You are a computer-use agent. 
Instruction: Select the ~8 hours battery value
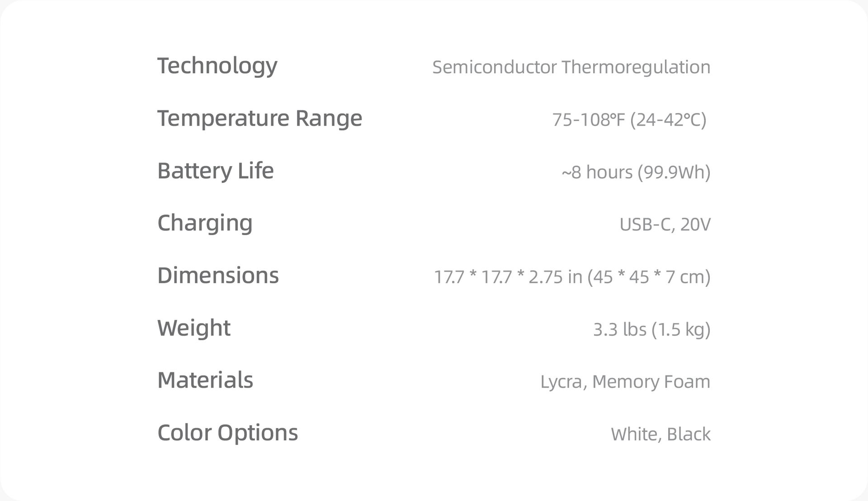(597, 172)
